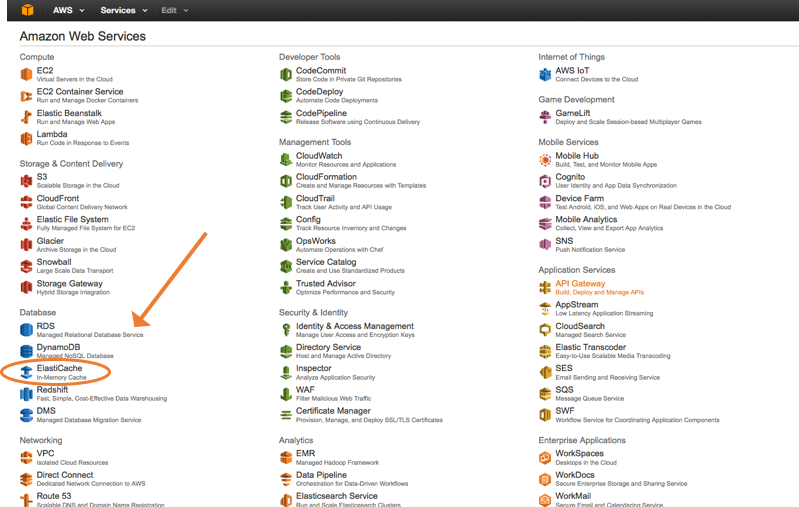This screenshot has width=799, height=507.
Task: Click the Elastic Beanstalk icon
Action: click(26, 117)
